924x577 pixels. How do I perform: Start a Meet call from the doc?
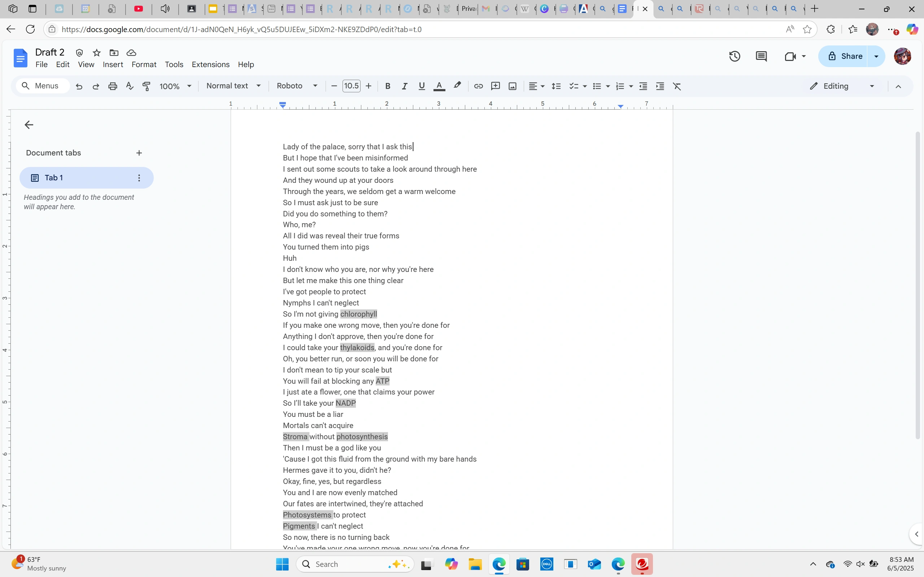790,56
